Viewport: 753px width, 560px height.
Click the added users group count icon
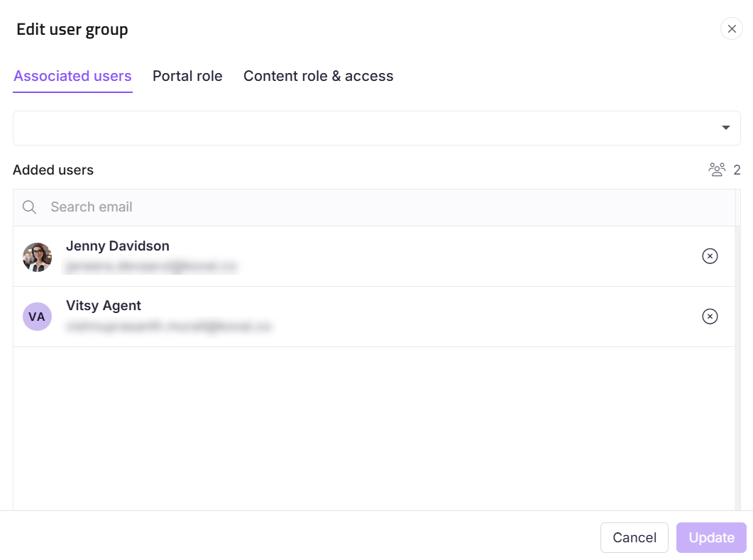coord(717,170)
